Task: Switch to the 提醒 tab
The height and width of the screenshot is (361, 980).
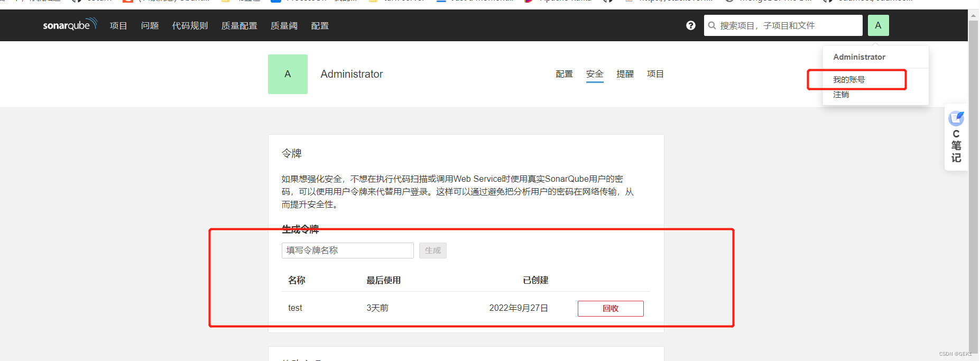Action: (x=625, y=74)
